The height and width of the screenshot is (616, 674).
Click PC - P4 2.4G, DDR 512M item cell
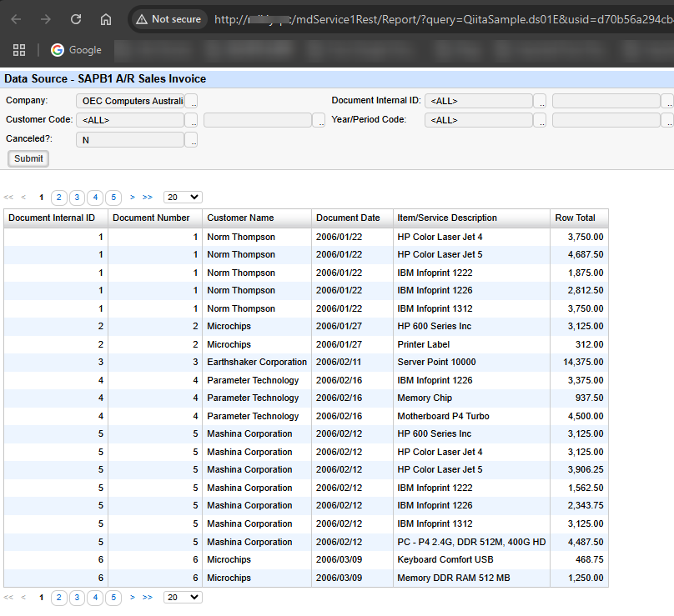pyautogui.click(x=471, y=542)
